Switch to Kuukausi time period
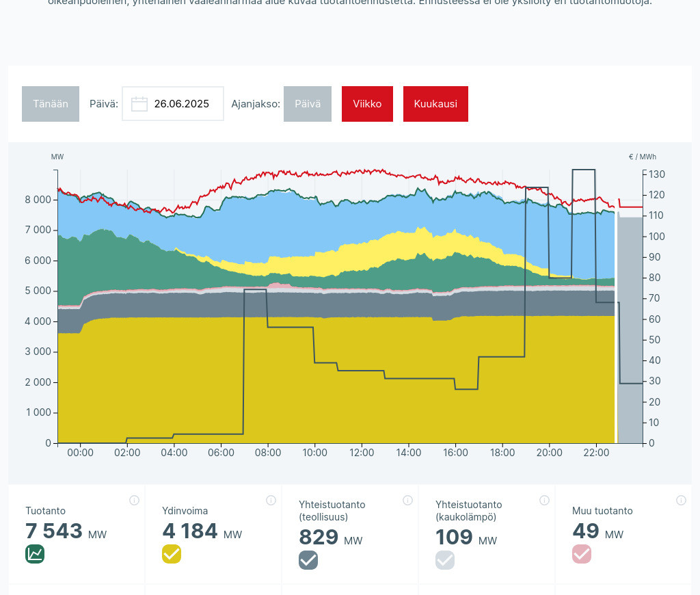The width and height of the screenshot is (700, 595). 435,104
